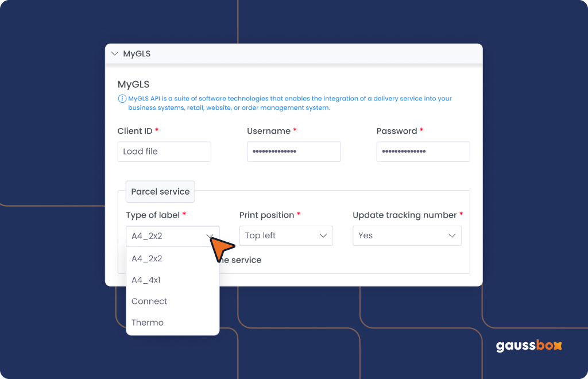588x379 pixels.
Task: Choose A4_4x1 label type option
Action: (172, 280)
